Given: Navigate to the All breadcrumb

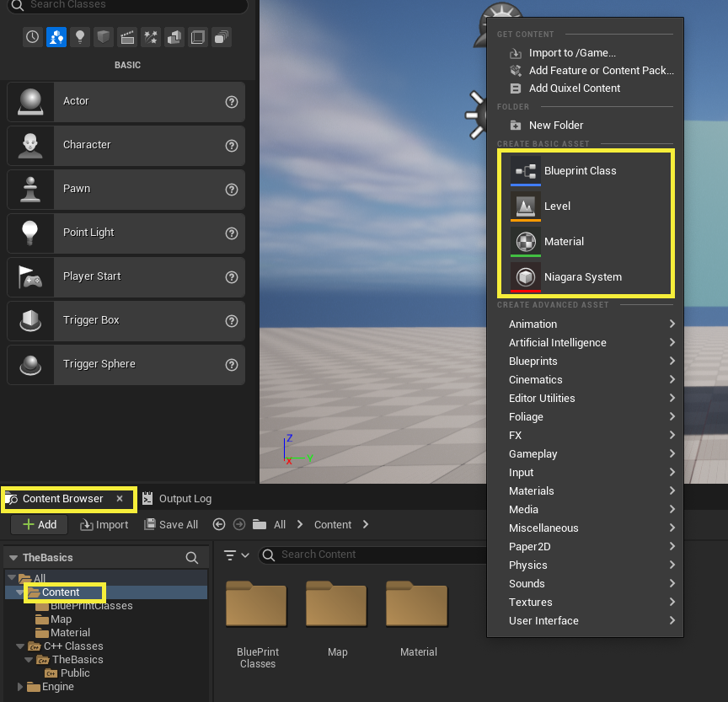Looking at the screenshot, I should point(280,525).
